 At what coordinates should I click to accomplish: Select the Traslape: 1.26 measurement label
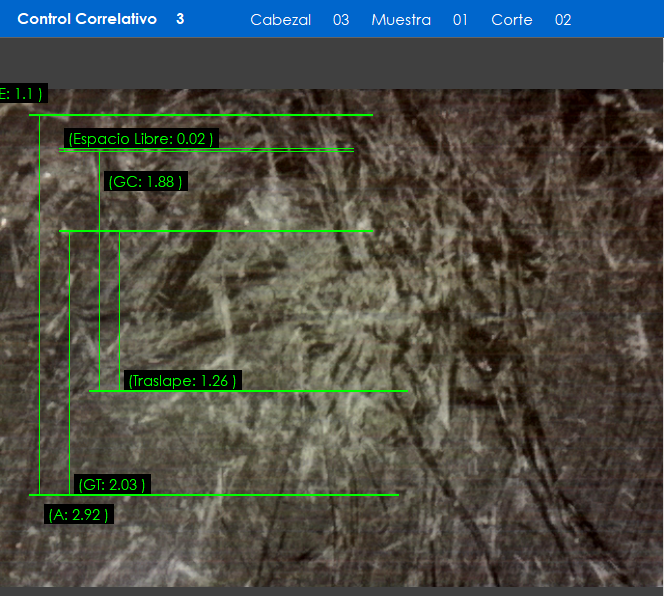[182, 381]
